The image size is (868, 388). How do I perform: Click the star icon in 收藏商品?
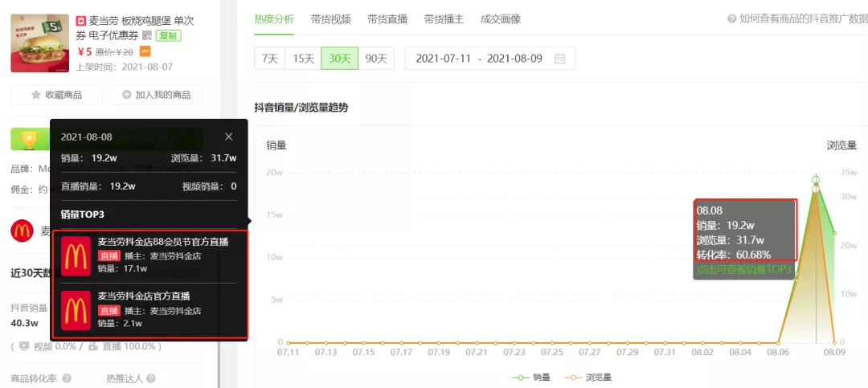(36, 95)
